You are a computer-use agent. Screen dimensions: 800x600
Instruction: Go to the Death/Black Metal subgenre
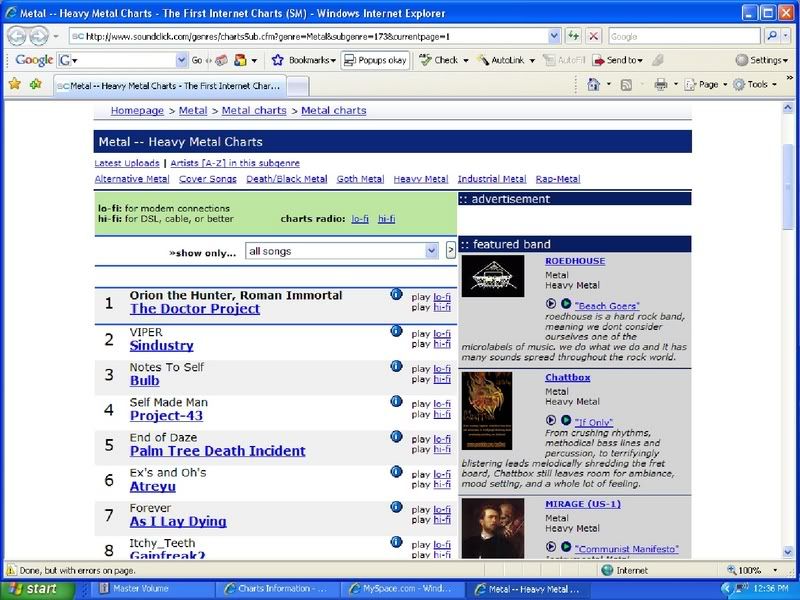pyautogui.click(x=287, y=179)
